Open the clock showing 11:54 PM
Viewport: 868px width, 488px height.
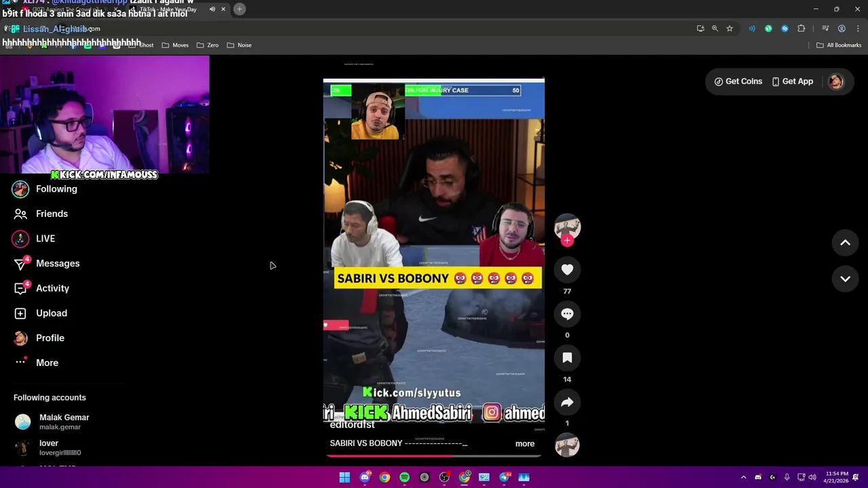836,477
